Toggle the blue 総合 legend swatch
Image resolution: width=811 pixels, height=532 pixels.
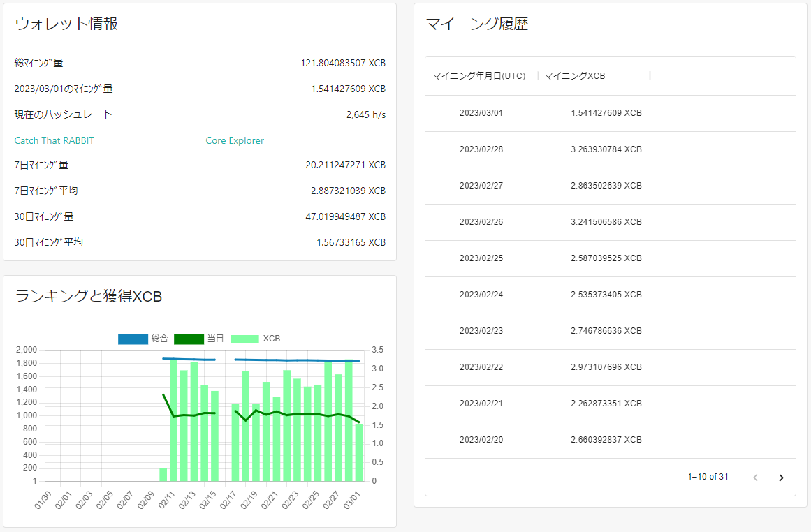click(x=133, y=339)
